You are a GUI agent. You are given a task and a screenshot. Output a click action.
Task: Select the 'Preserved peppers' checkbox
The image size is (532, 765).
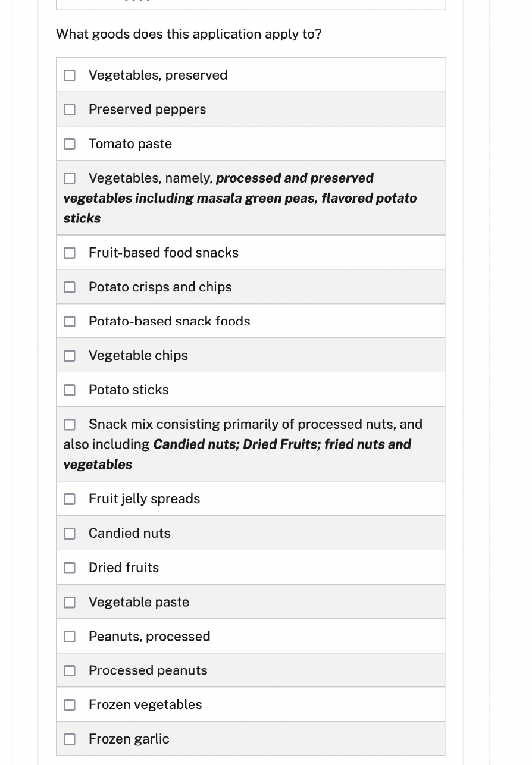(x=70, y=110)
